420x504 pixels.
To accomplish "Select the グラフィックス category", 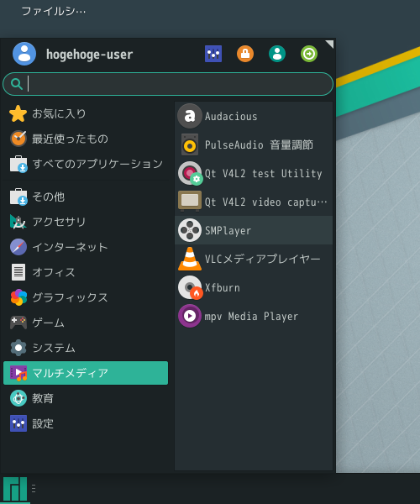I will point(86,297).
